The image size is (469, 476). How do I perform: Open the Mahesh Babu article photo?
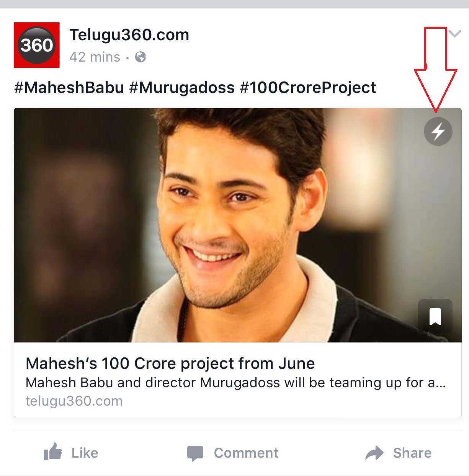click(237, 225)
